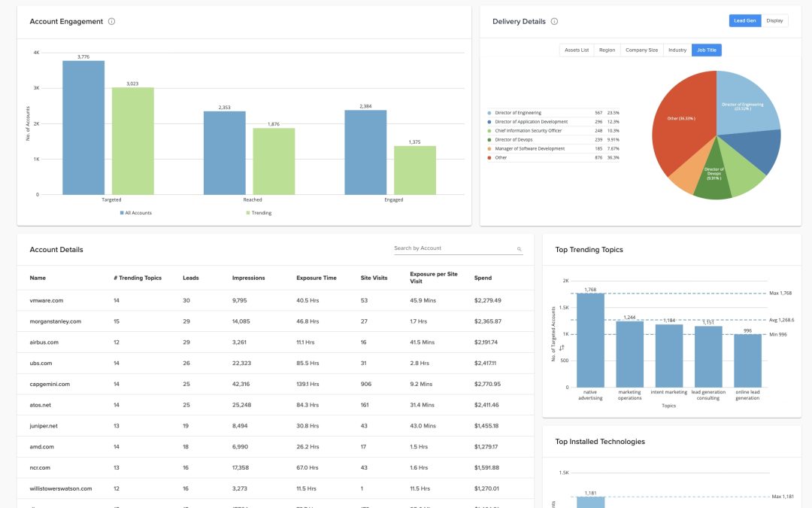Click the Manager of Software Development legend dot
This screenshot has width=812, height=508.
[x=489, y=149]
